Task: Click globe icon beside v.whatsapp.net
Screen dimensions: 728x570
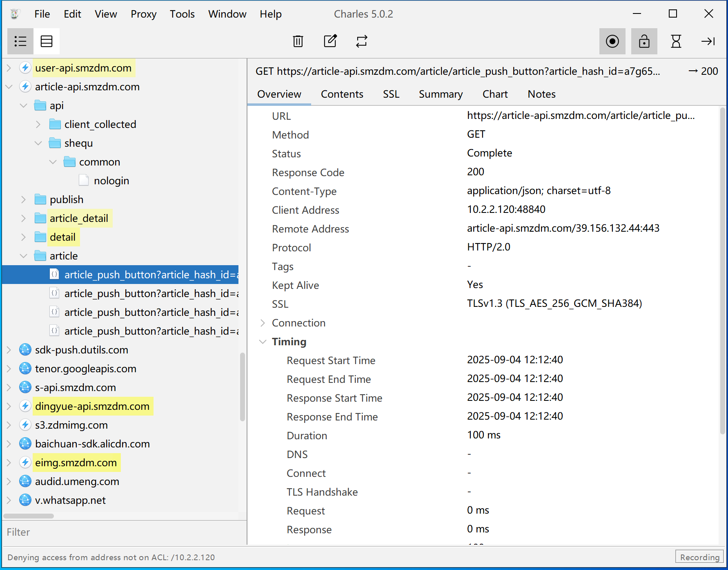Action: coord(25,500)
